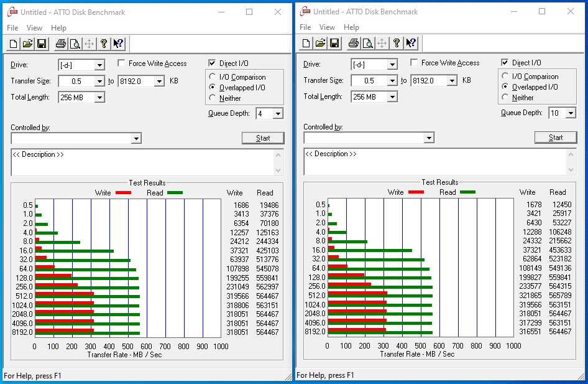
Task: Click Open folder icon in right window toolbar
Action: click(320, 43)
